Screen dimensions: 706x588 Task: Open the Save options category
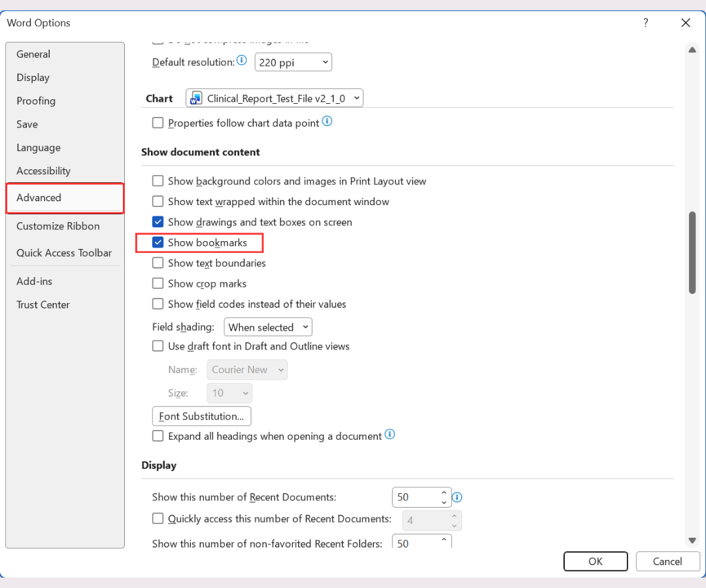[x=65, y=124]
